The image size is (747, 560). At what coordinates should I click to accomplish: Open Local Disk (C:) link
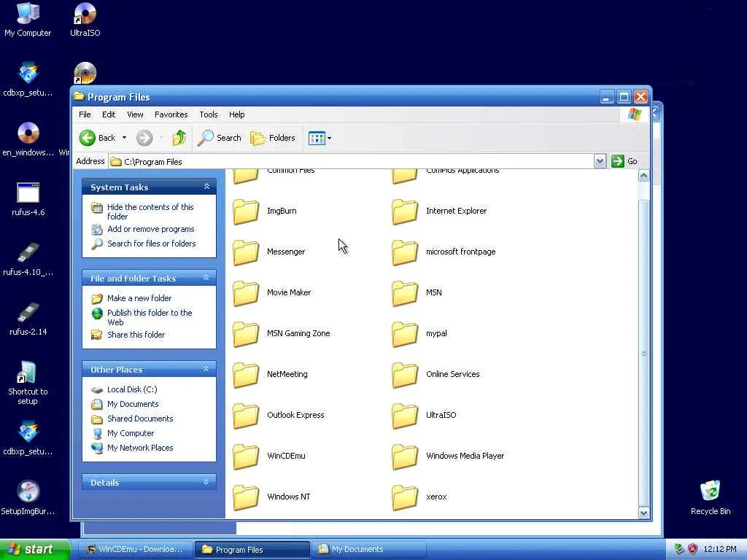[x=132, y=389]
